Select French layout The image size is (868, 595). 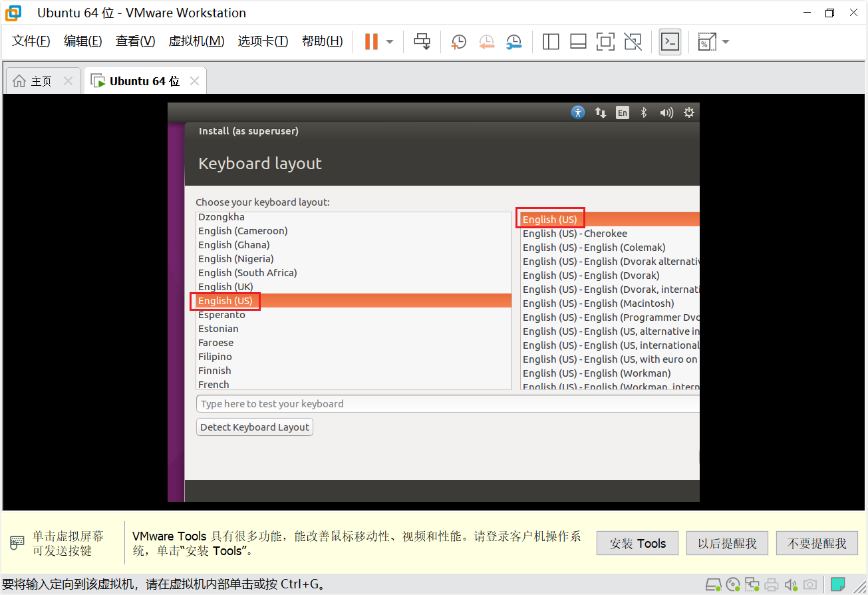click(x=354, y=384)
